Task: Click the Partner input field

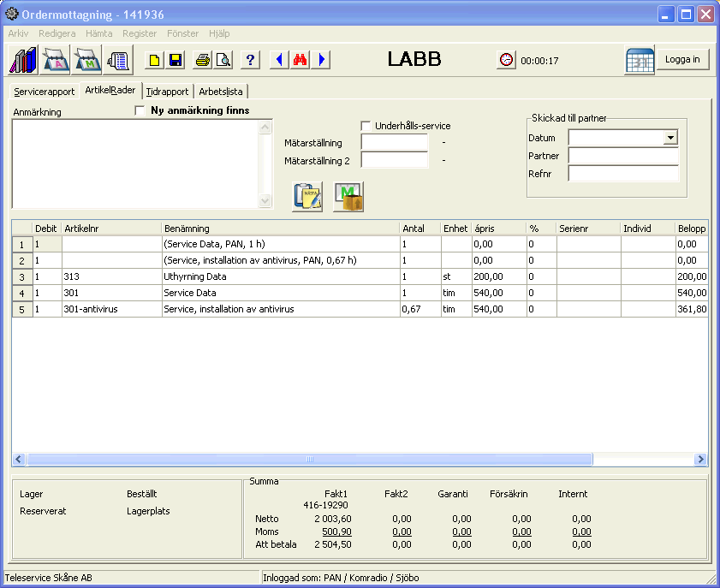Action: click(623, 156)
